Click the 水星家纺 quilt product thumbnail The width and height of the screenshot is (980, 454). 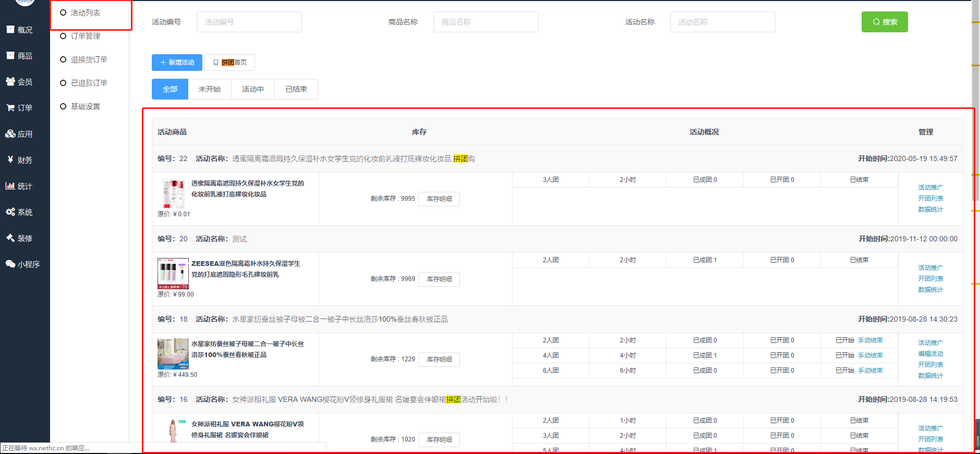tap(173, 354)
